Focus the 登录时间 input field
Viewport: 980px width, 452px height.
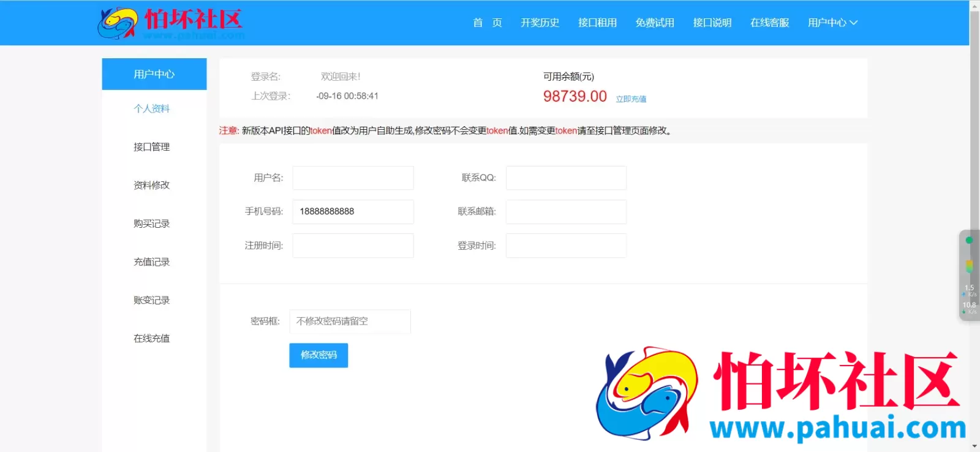coord(566,246)
